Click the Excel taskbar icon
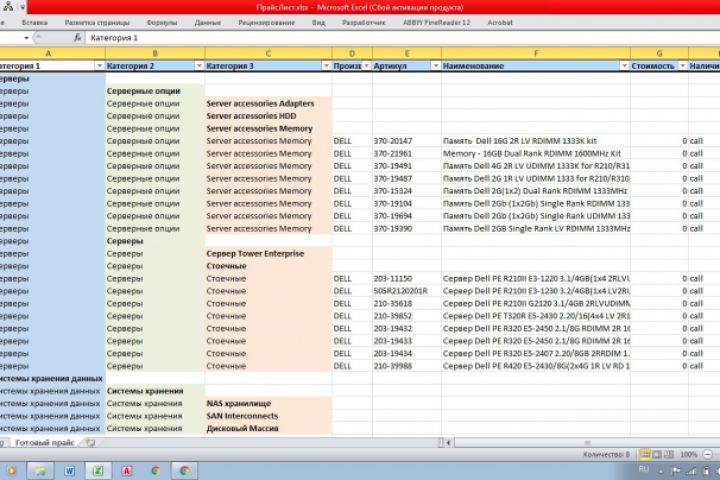The width and height of the screenshot is (720, 480). click(x=98, y=471)
